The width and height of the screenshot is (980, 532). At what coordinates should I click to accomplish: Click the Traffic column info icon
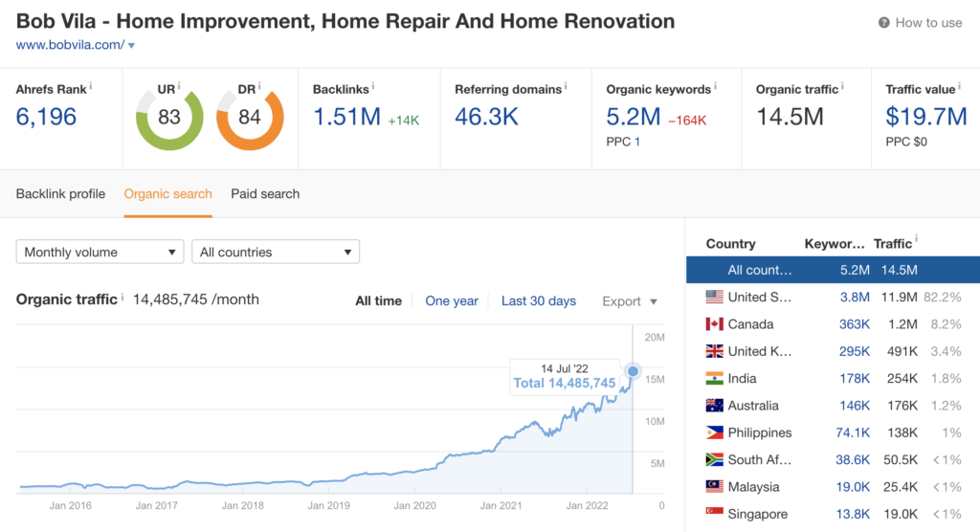pos(916,239)
